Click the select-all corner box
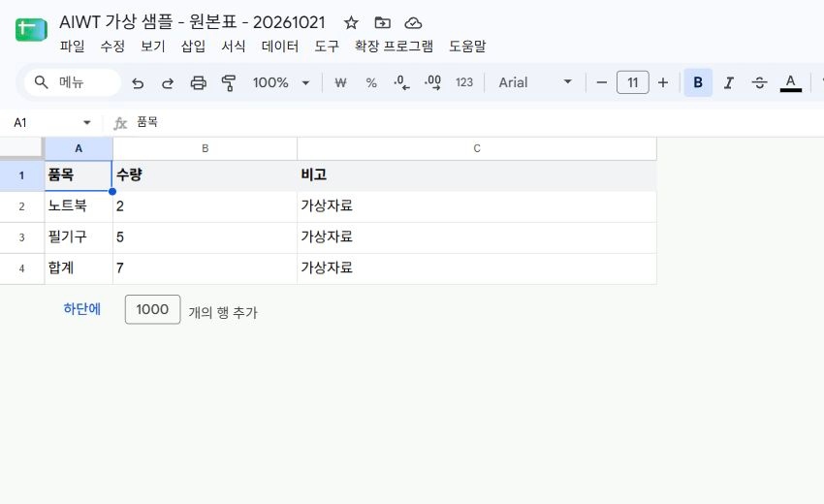 [x=21, y=147]
